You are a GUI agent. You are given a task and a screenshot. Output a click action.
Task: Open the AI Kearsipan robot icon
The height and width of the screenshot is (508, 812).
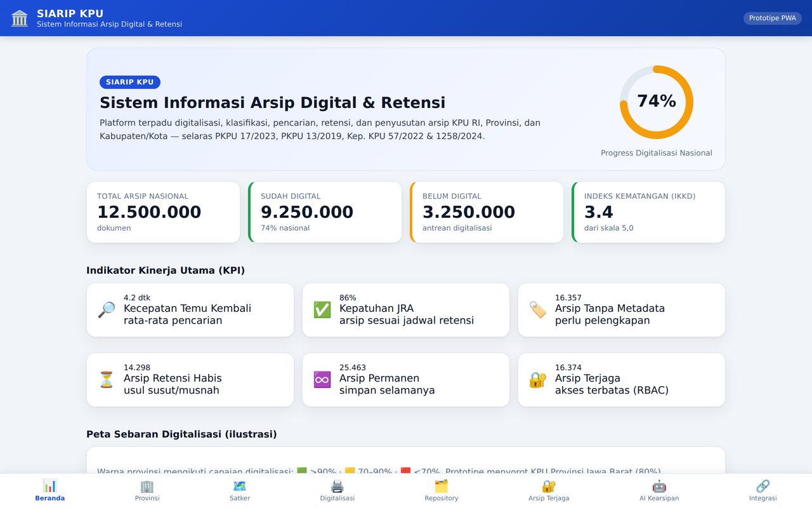[x=659, y=486]
